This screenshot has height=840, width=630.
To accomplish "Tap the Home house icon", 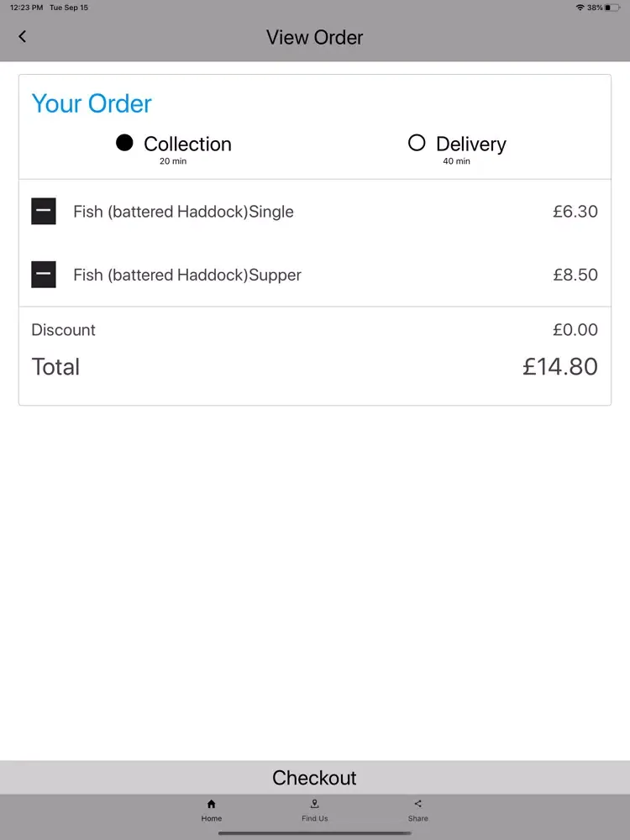I will point(211,804).
